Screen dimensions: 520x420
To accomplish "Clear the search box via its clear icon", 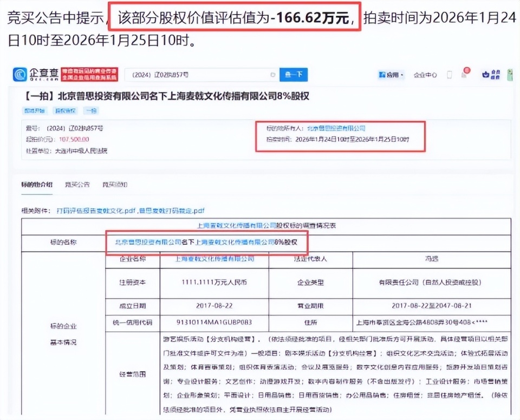I will pyautogui.click(x=273, y=75).
